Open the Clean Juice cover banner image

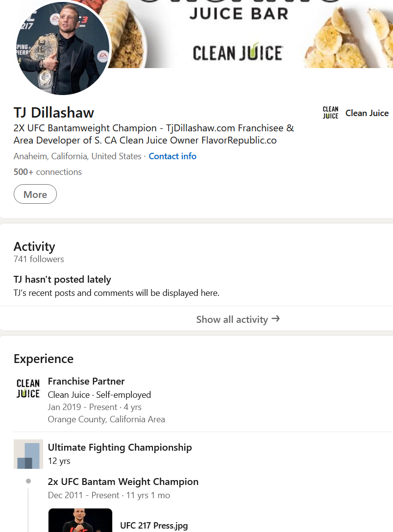click(x=251, y=34)
